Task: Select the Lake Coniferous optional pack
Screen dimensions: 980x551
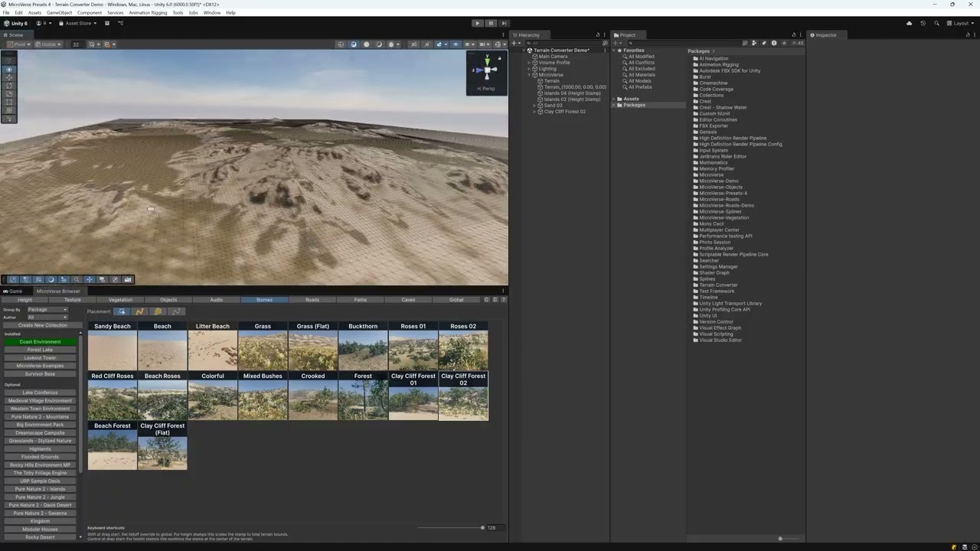Action: coord(40,393)
